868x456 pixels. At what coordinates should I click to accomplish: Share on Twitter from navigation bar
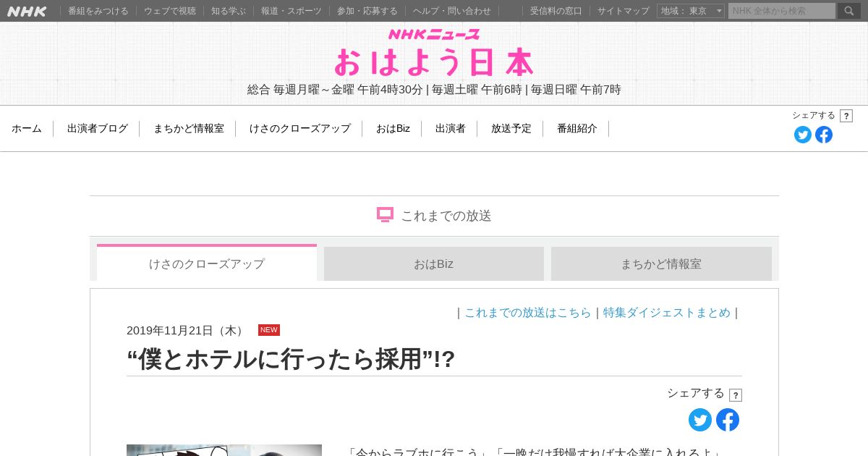[x=803, y=135]
